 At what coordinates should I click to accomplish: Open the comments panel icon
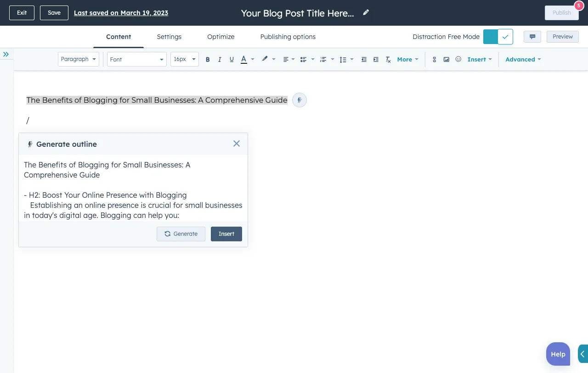point(532,37)
